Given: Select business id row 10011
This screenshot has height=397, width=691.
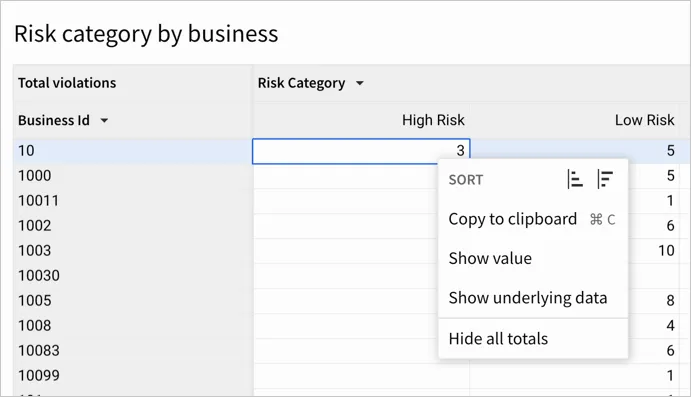Looking at the screenshot, I should click(x=133, y=201).
